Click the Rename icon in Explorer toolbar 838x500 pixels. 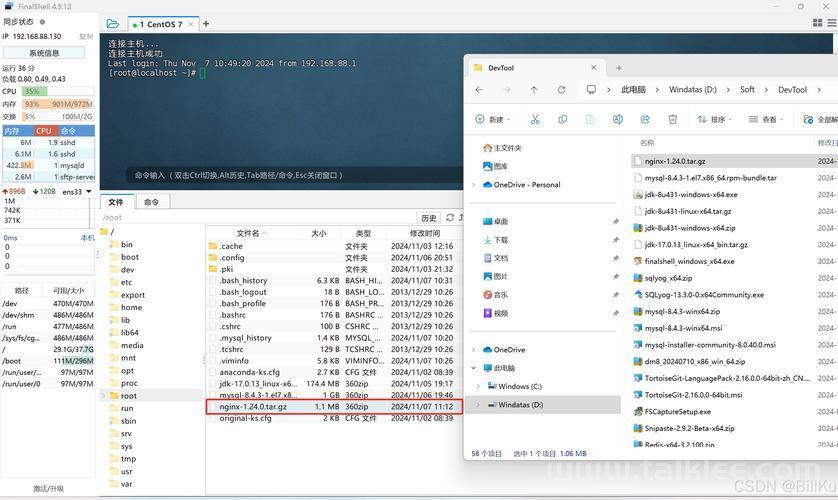(x=617, y=119)
